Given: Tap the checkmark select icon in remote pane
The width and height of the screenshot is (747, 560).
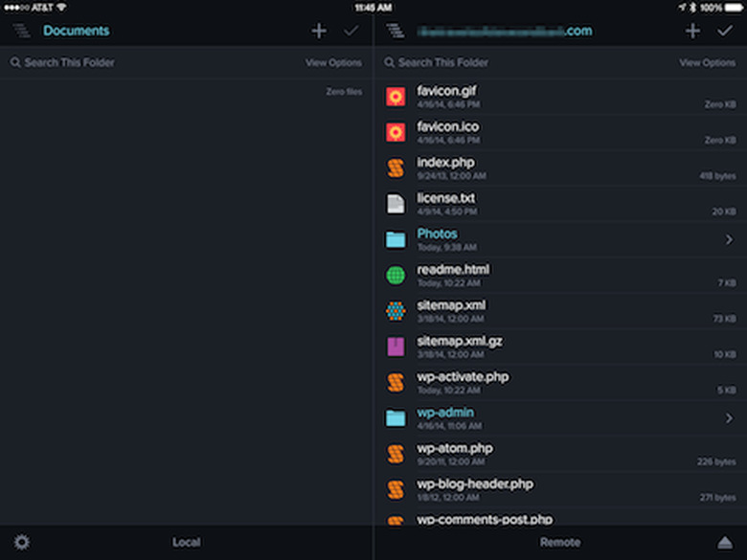Looking at the screenshot, I should [x=725, y=31].
